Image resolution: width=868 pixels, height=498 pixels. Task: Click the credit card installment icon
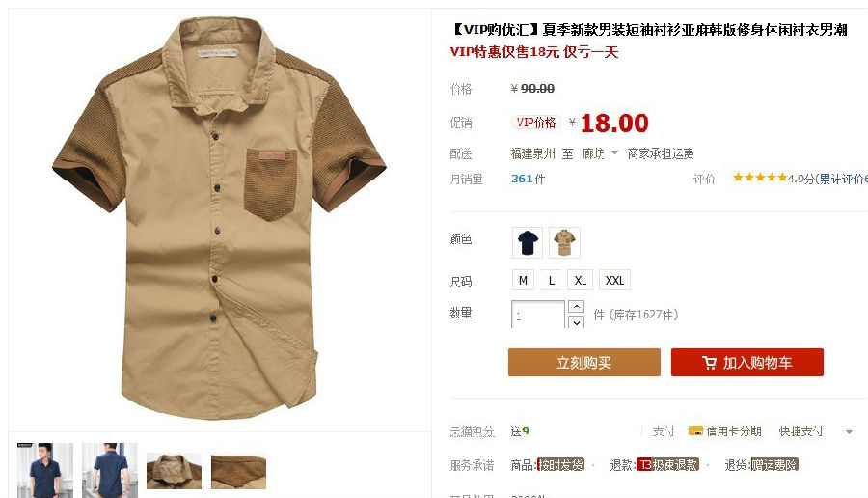tap(695, 431)
